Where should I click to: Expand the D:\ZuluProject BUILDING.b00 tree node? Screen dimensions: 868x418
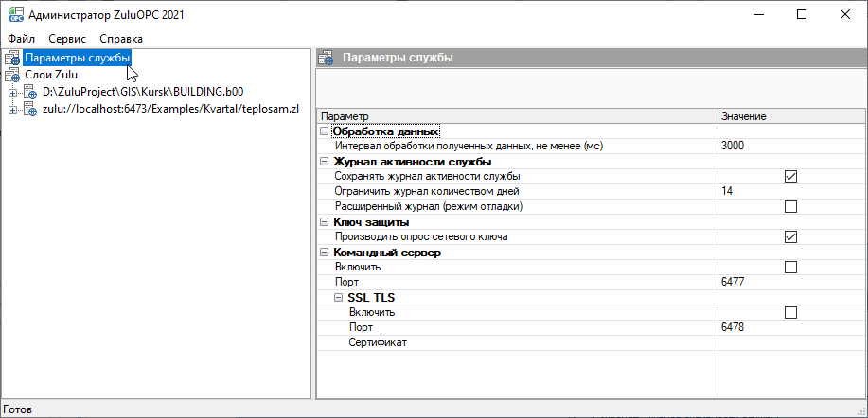pos(12,93)
